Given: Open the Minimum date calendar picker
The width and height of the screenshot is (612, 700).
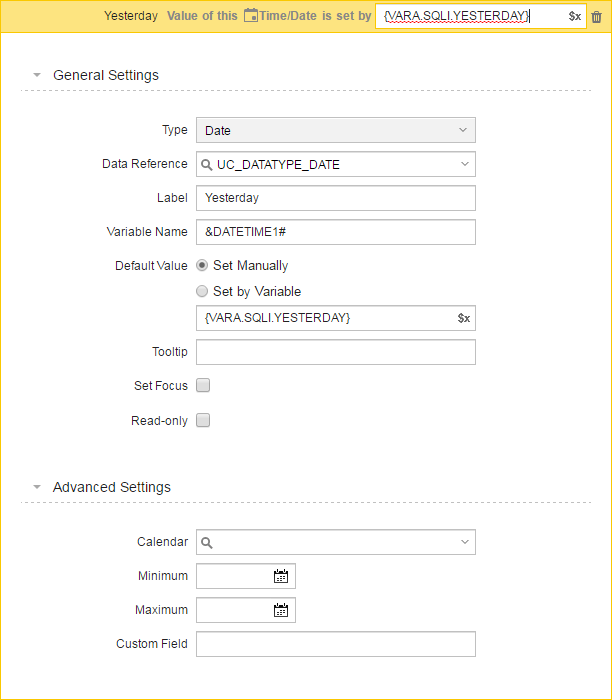Looking at the screenshot, I should [x=281, y=576].
